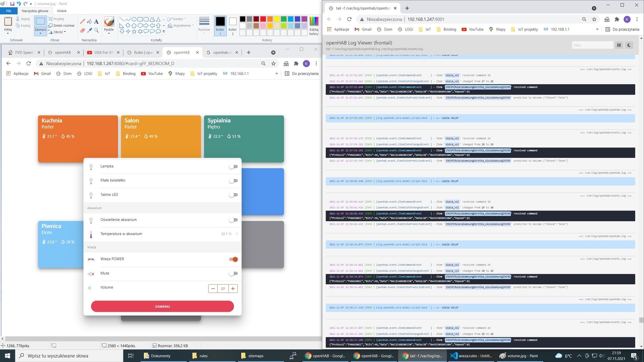This screenshot has height=362, width=644.
Task: Toggle the Małe światełko switch
Action: click(233, 181)
